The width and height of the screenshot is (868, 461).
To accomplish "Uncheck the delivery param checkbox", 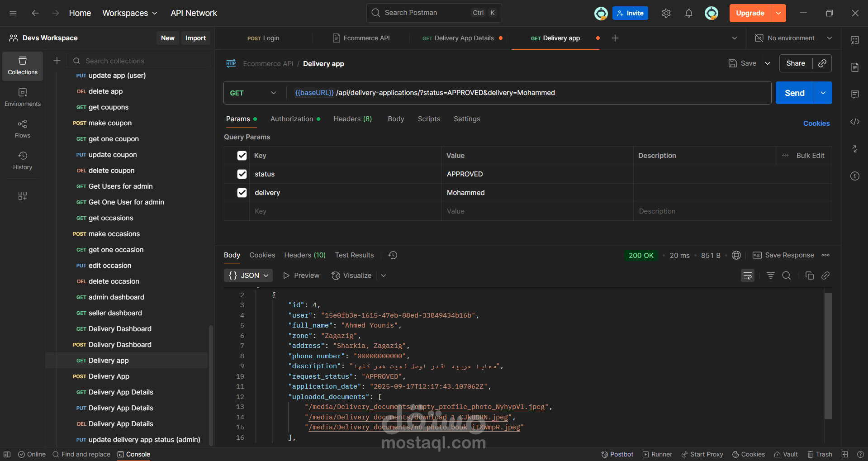I will click(242, 193).
